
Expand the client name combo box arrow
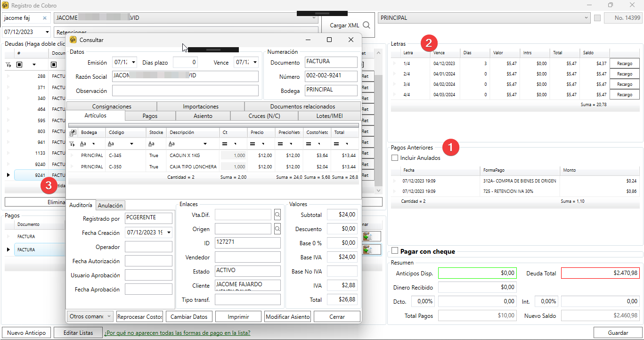(x=313, y=18)
